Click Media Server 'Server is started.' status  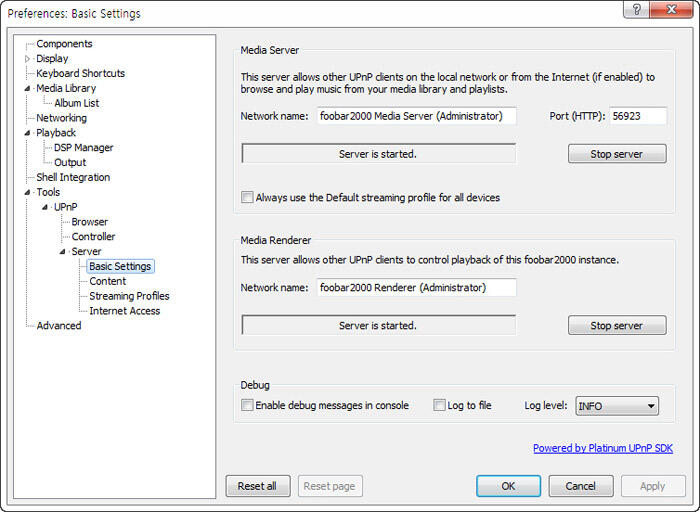tap(378, 154)
